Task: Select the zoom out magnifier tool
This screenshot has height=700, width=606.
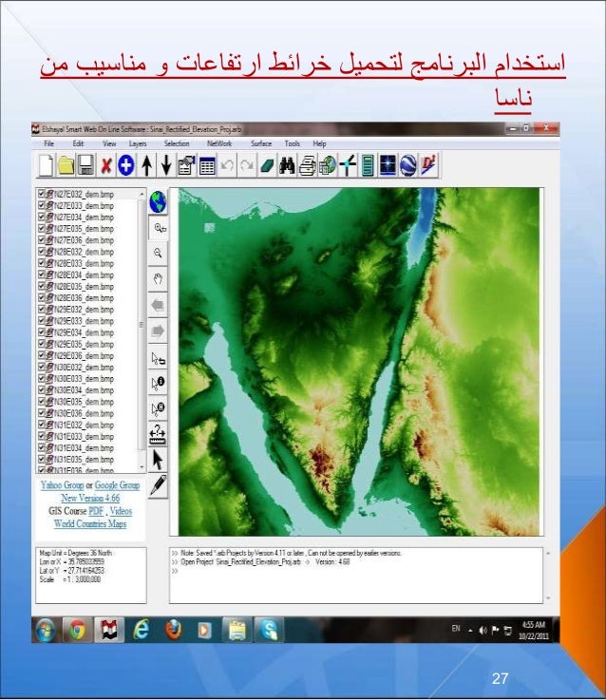Action: [x=158, y=254]
